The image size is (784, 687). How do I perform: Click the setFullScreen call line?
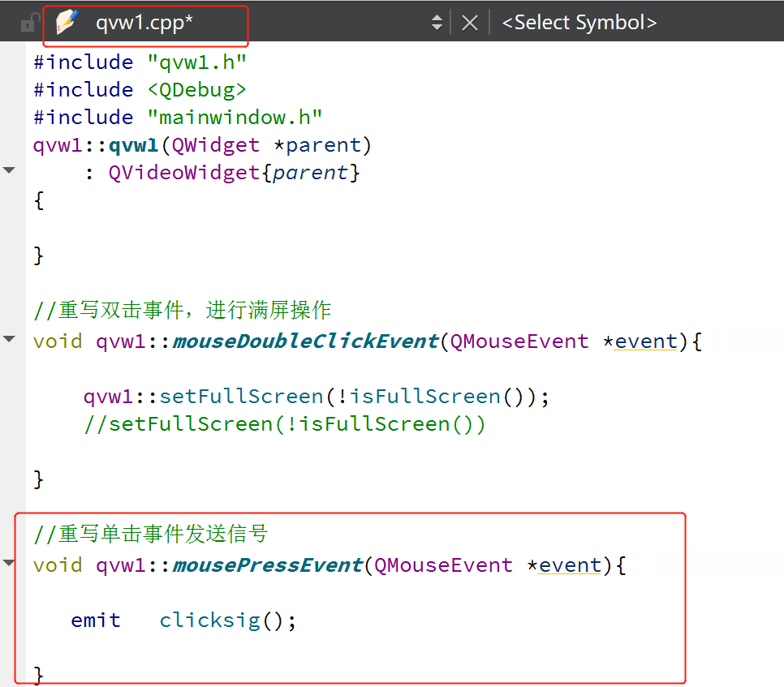pyautogui.click(x=316, y=397)
